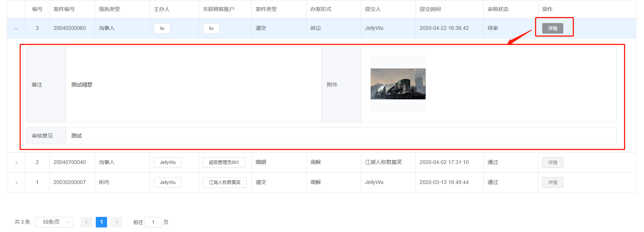
Task: Click the liu tag under 关联顾客账户
Action: coord(211,28)
